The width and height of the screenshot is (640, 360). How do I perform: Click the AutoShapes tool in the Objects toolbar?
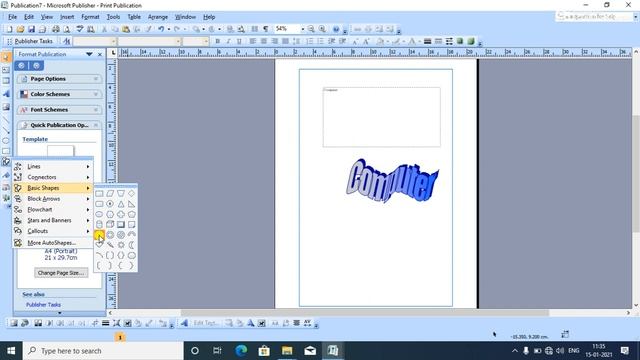6,162
